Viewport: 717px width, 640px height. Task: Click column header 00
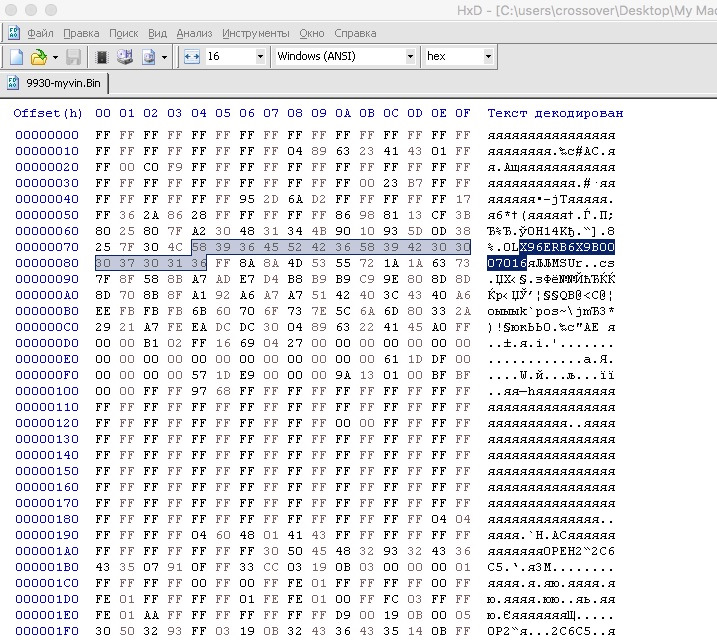click(103, 113)
